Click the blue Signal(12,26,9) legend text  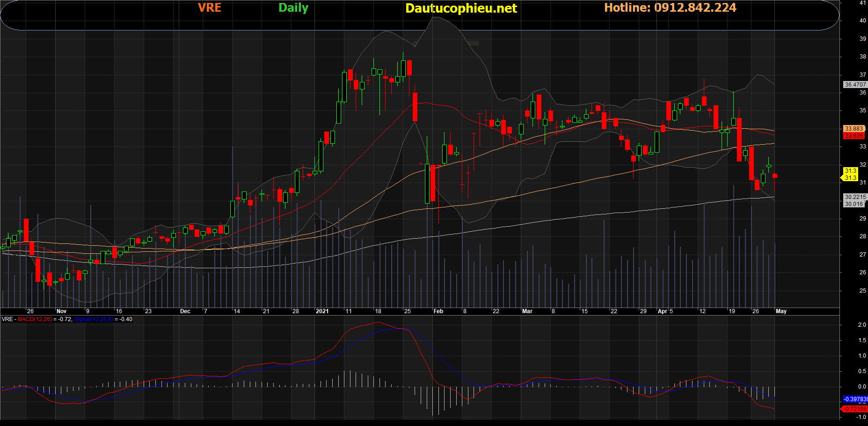pos(94,319)
